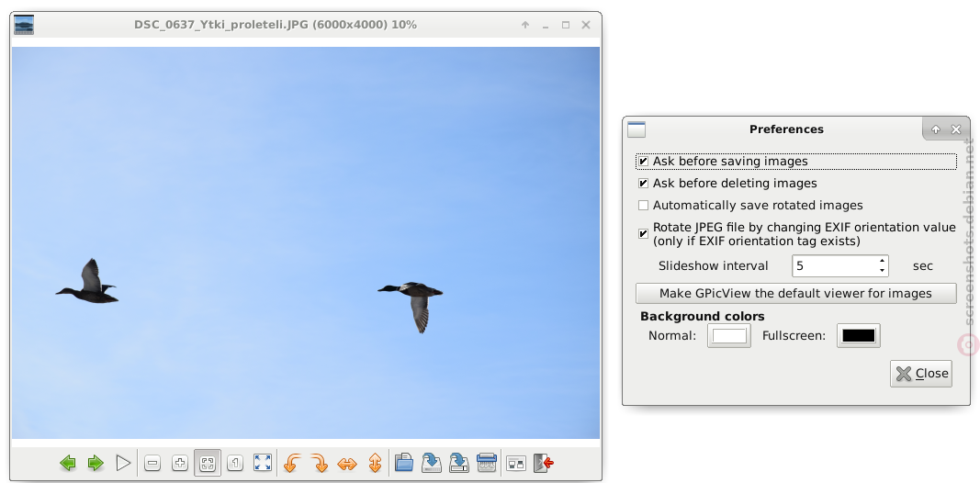980x483 pixels.
Task: Go to next image with green right arrow
Action: coord(96,463)
